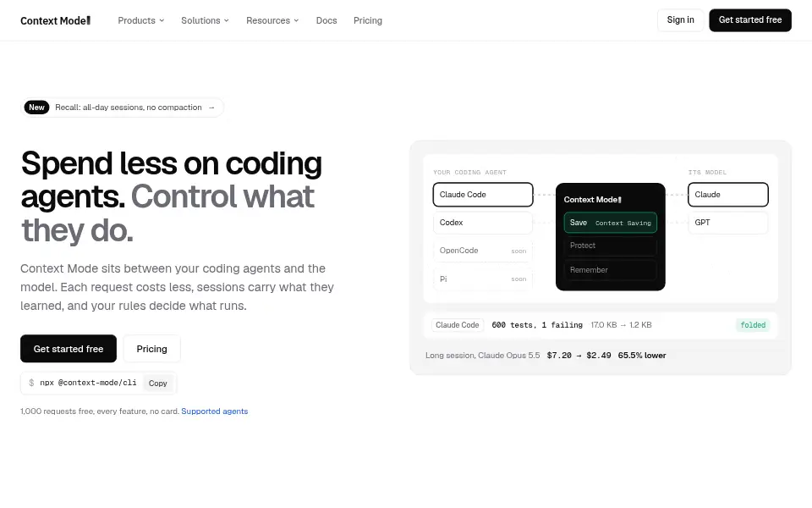Image resolution: width=812 pixels, height=508 pixels.
Task: Expand the Products dropdown menu
Action: [141, 20]
